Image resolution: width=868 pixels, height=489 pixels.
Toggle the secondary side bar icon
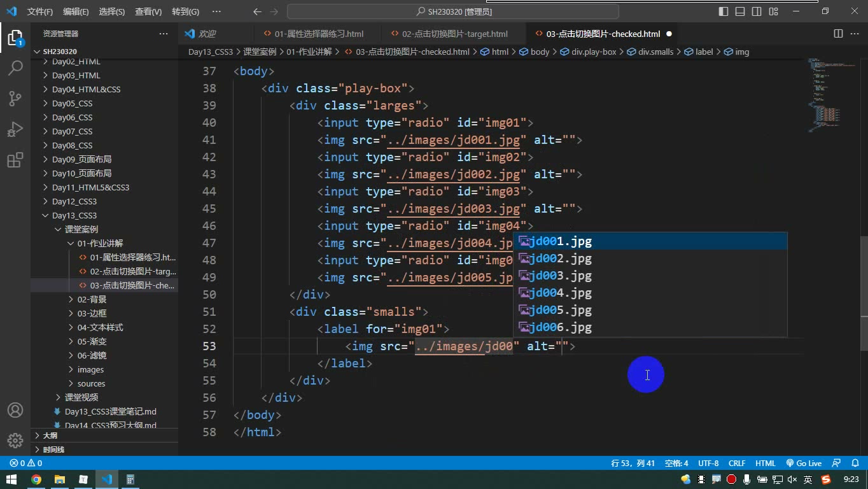tap(757, 11)
